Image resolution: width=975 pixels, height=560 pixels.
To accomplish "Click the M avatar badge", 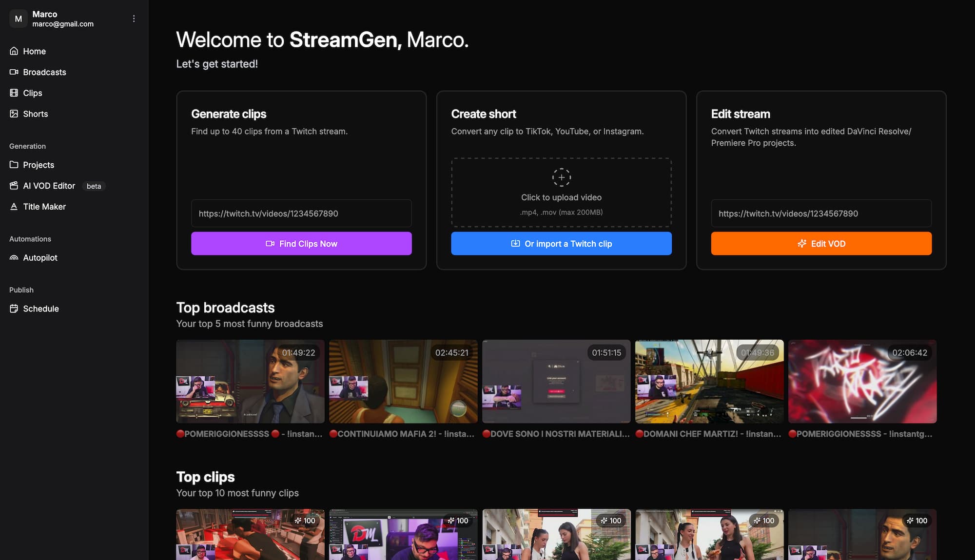I will click(19, 19).
